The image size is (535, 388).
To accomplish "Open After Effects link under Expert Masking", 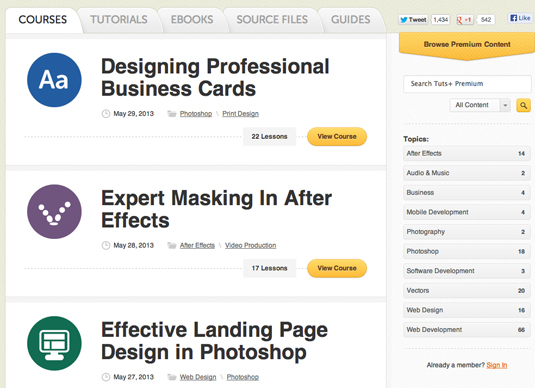I will point(197,245).
